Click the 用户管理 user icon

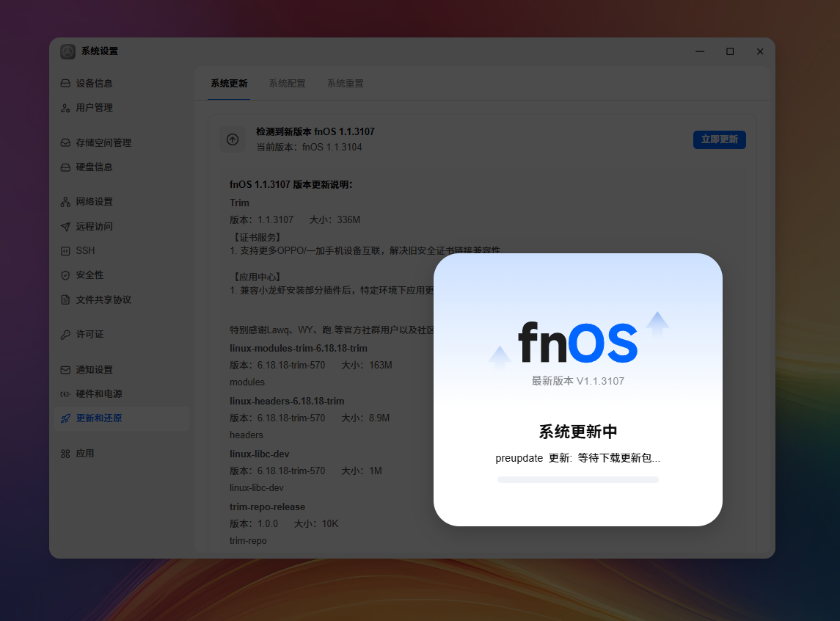click(65, 108)
